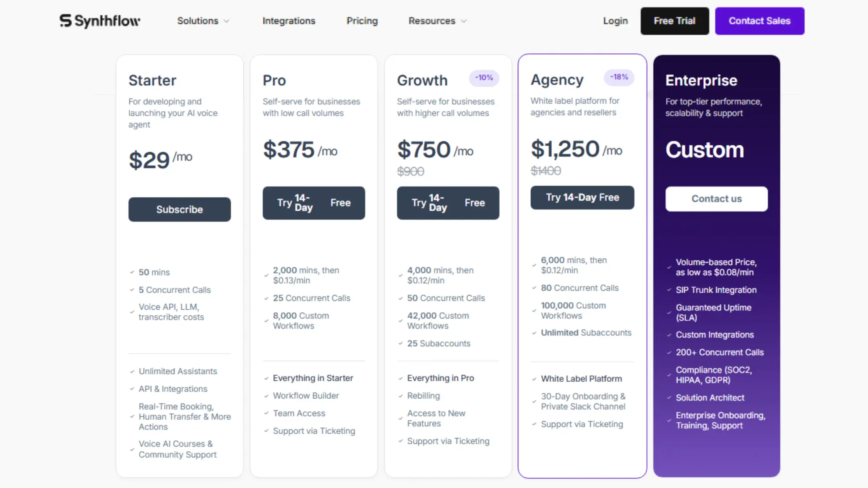Image resolution: width=868 pixels, height=488 pixels.
Task: Click Contact us on the Enterprise card
Action: [716, 199]
